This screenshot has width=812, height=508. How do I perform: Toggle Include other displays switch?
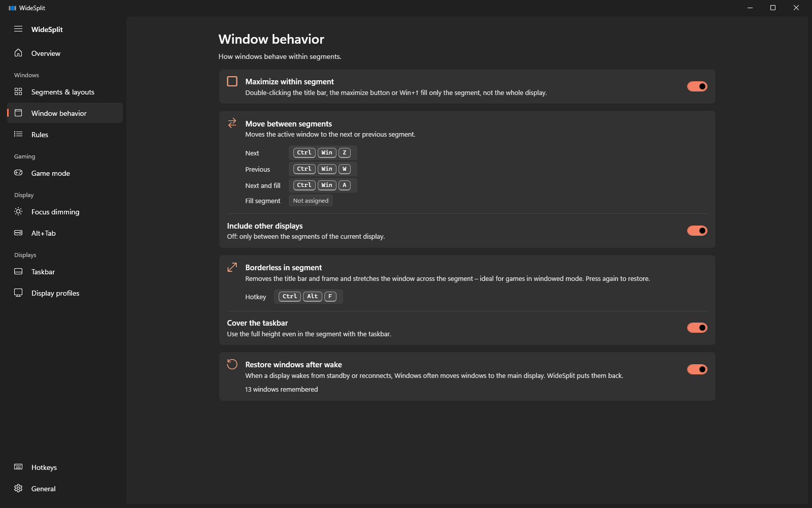pyautogui.click(x=697, y=231)
